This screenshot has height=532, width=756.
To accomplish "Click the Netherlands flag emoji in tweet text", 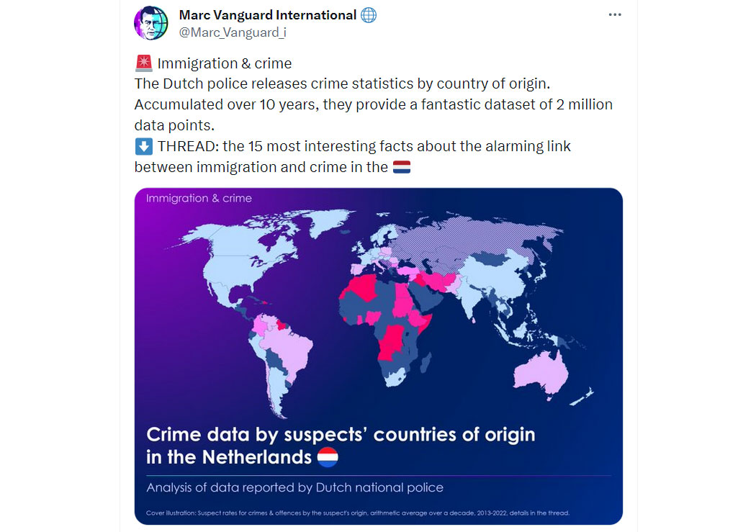I will click(x=402, y=167).
